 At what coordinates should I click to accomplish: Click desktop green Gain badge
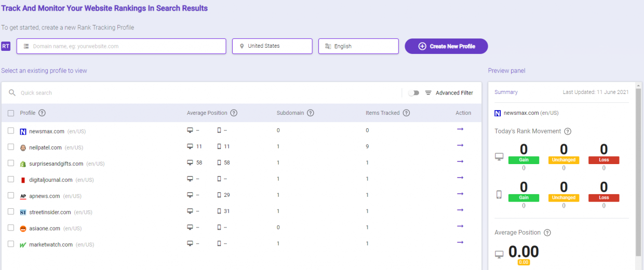click(x=524, y=160)
